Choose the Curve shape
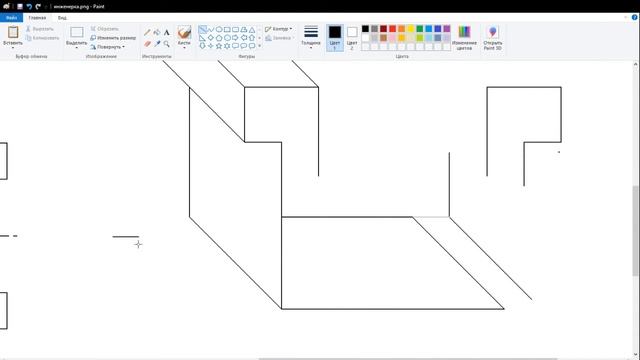This screenshot has width=640, height=360. point(211,30)
